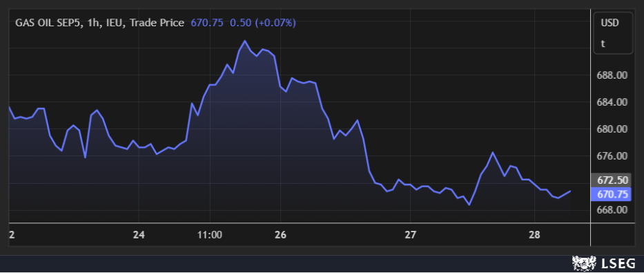Click the 0.50 (+0.07%) change value
Viewport: 644px width, 273px height.
pyautogui.click(x=263, y=23)
